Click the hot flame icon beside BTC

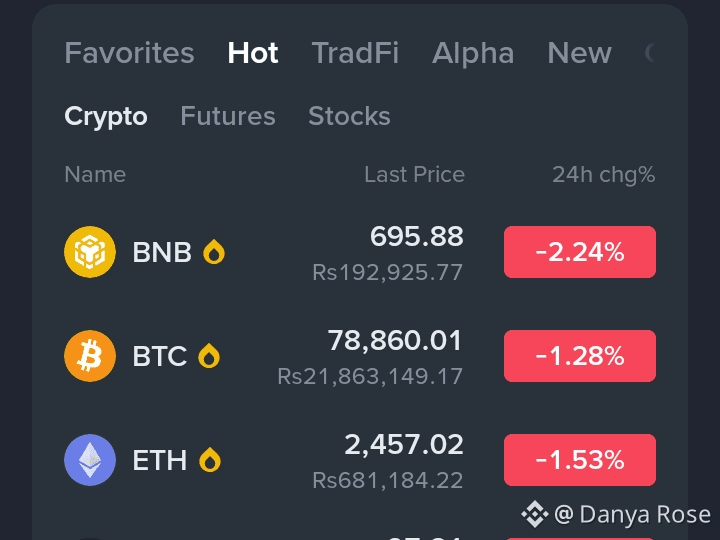[x=209, y=356]
